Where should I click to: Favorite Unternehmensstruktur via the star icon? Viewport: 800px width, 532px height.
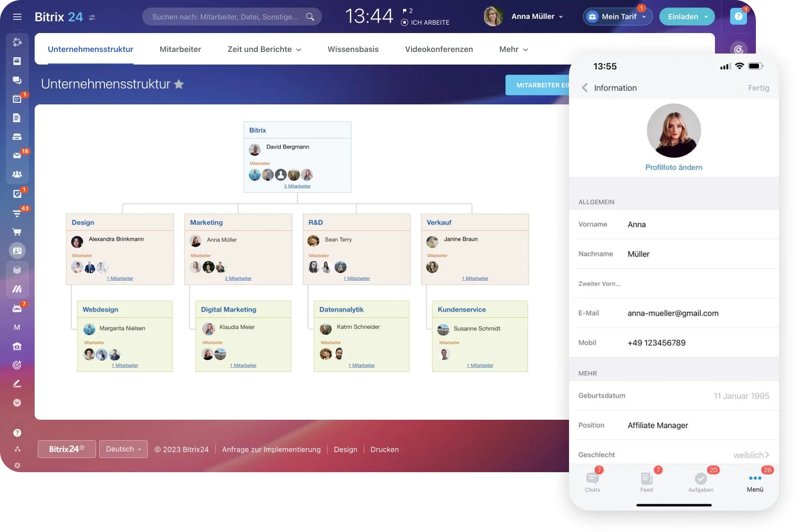(179, 84)
